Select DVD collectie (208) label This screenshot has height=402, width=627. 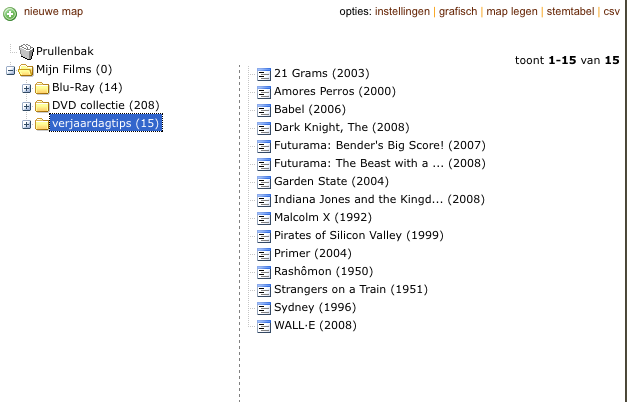pyautogui.click(x=106, y=105)
